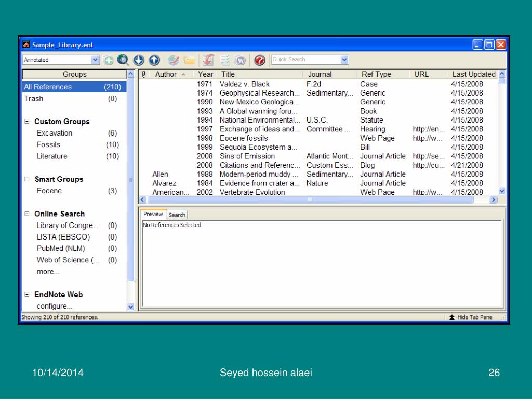Screen dimensions: 532x399
Task: Sort by the Journal column header
Action: (x=329, y=74)
